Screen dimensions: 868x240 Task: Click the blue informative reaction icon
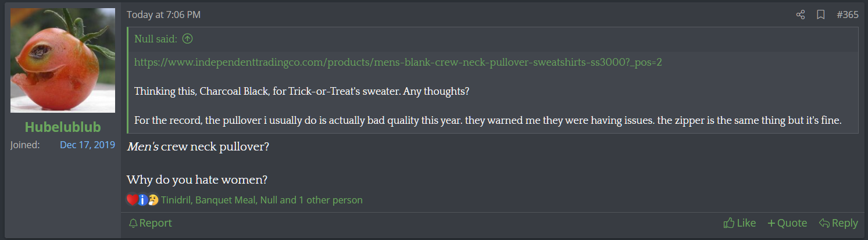(x=142, y=200)
